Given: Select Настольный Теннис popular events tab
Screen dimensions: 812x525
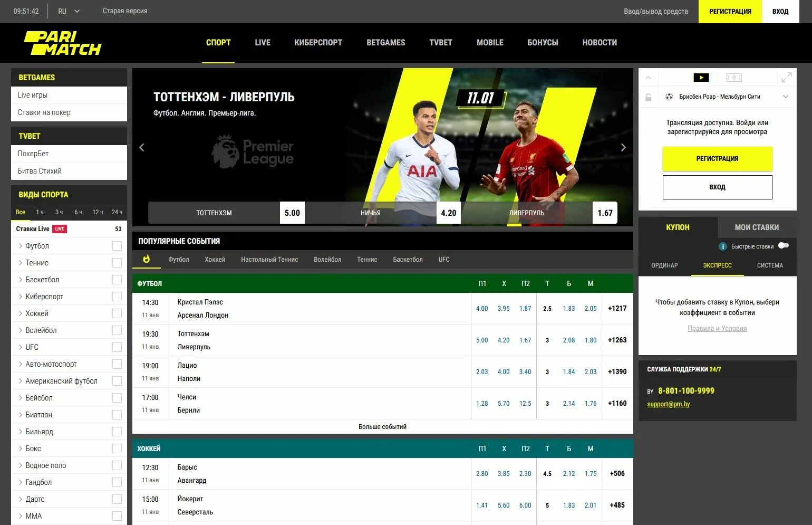Looking at the screenshot, I should [269, 260].
